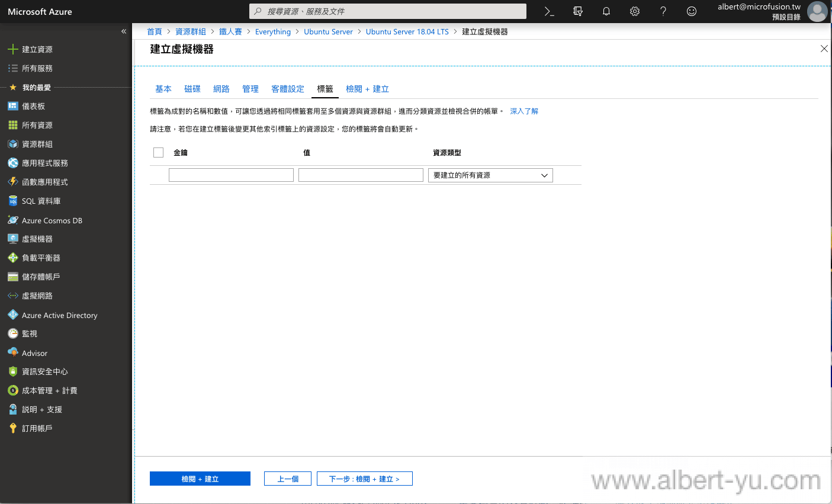This screenshot has width=832, height=504.
Task: Switch to the 網路 tab
Action: tap(221, 89)
